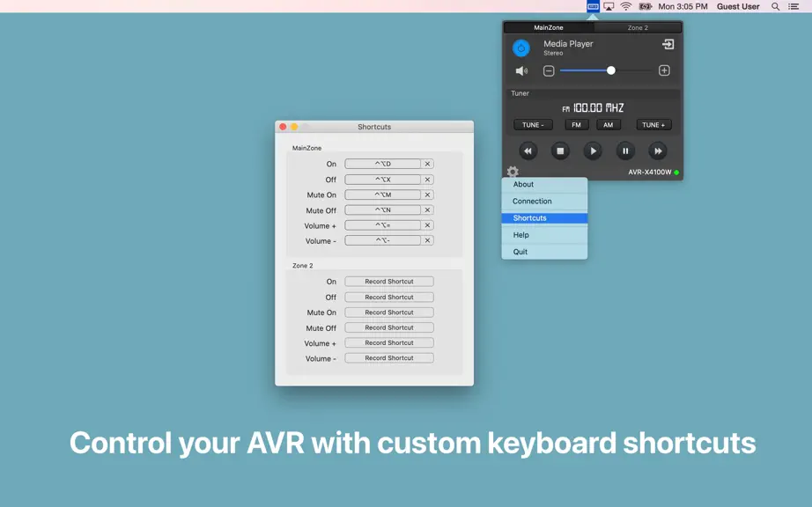
Task: Click the volume slider knob
Action: pos(611,70)
